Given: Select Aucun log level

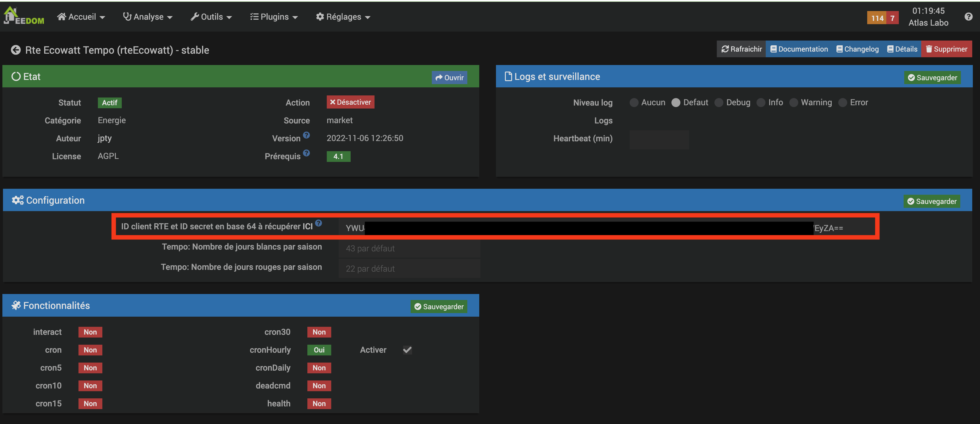Looking at the screenshot, I should (x=634, y=103).
